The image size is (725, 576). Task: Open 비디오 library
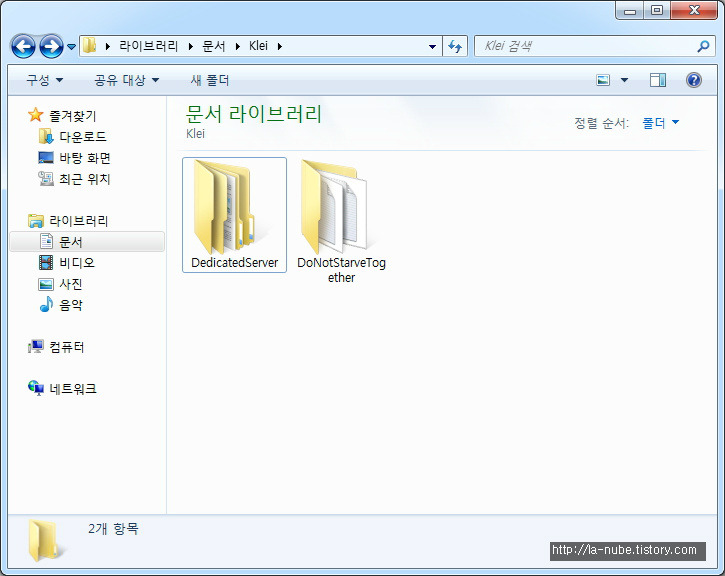coord(77,263)
